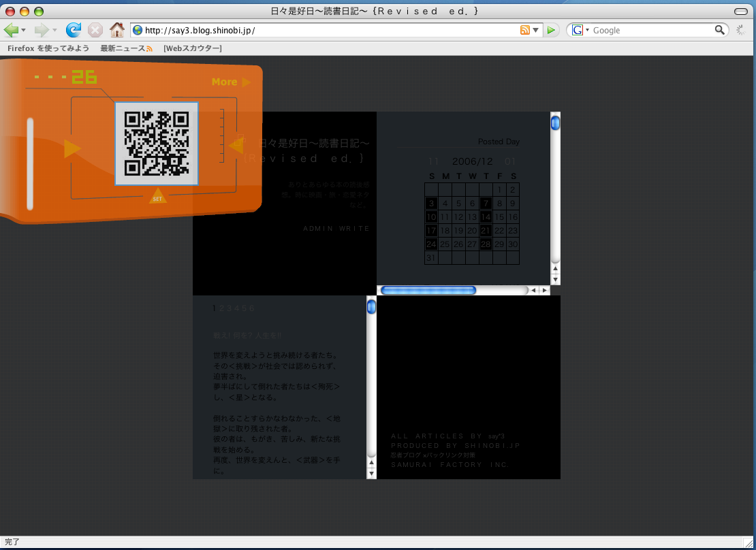Screen dimensions: 756x550
Task: Click the window toolbar toggle pill button
Action: tap(740, 11)
